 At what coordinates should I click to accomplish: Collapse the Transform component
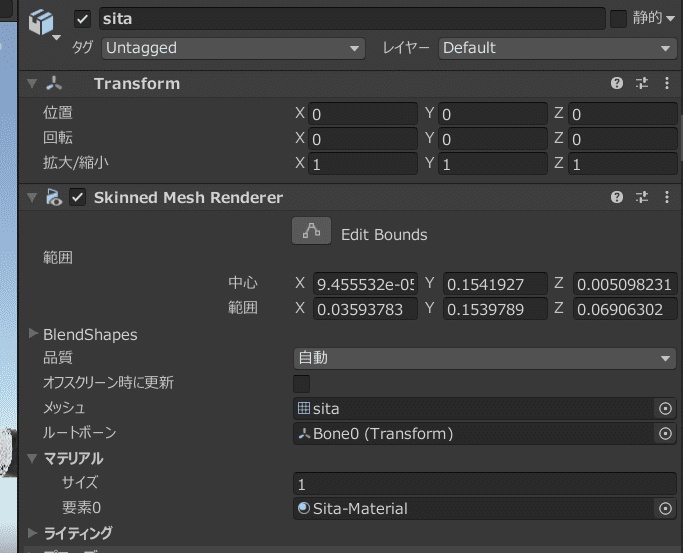pyautogui.click(x=32, y=83)
